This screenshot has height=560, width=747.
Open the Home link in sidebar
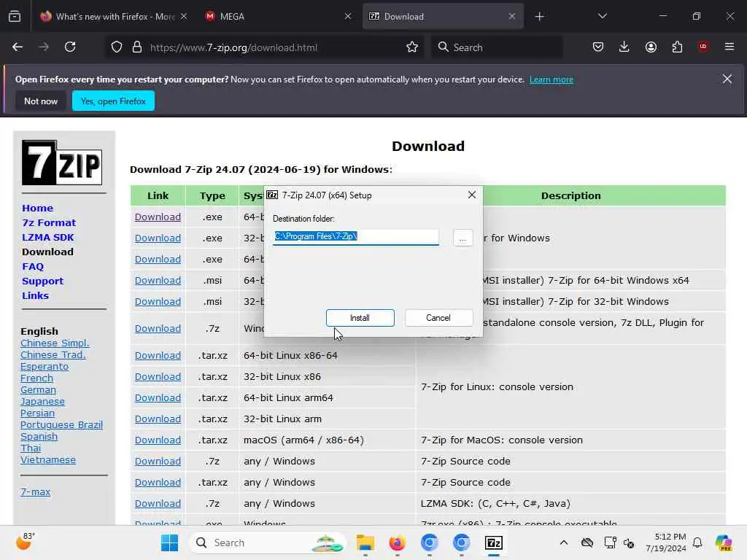[37, 208]
